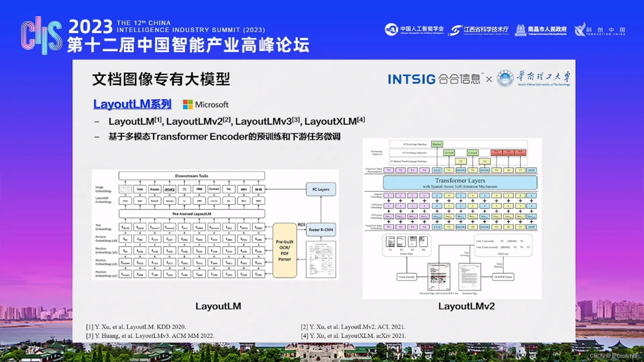Click the Microsoft four-color logo
Image resolution: width=644 pixels, height=362 pixels.
point(187,105)
